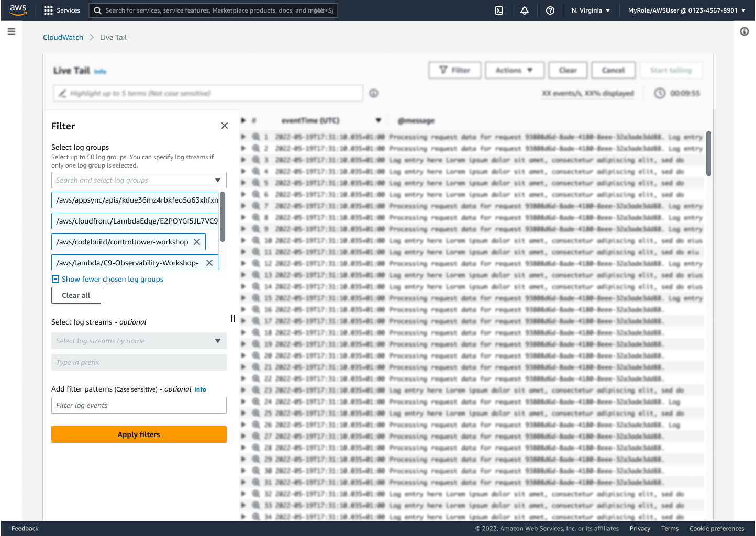This screenshot has width=756, height=536.
Task: Open the Search and select log groups dropdown
Action: tap(139, 180)
